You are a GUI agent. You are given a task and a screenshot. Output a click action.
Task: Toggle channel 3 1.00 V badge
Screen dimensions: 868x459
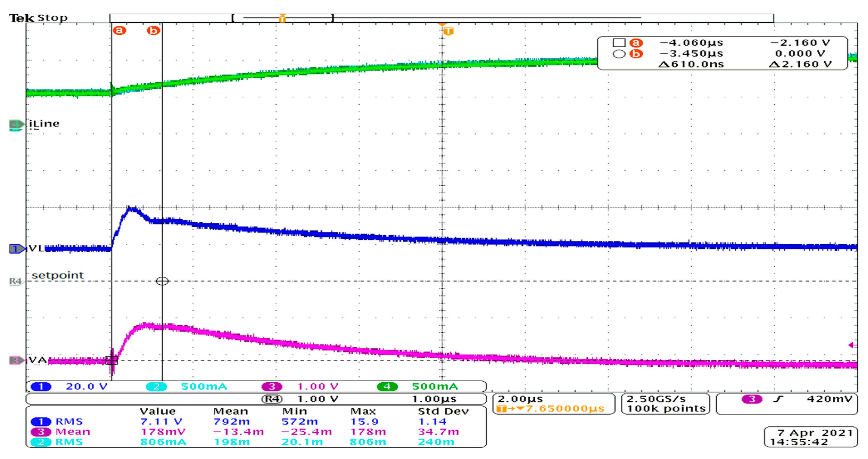pos(272,387)
